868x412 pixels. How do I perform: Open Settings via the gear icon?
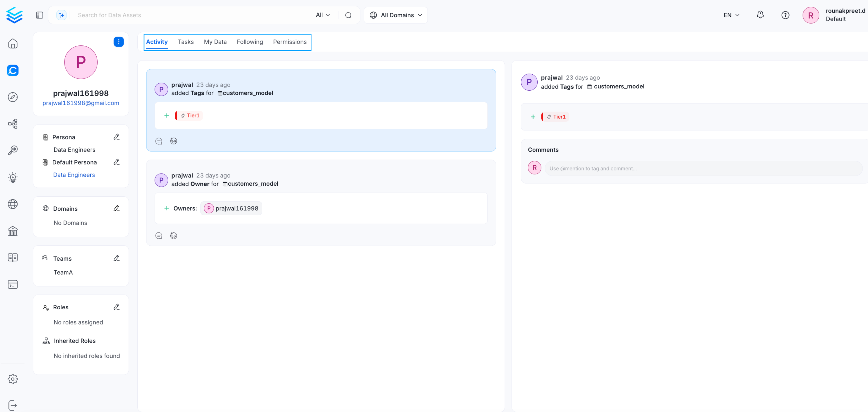(13, 379)
